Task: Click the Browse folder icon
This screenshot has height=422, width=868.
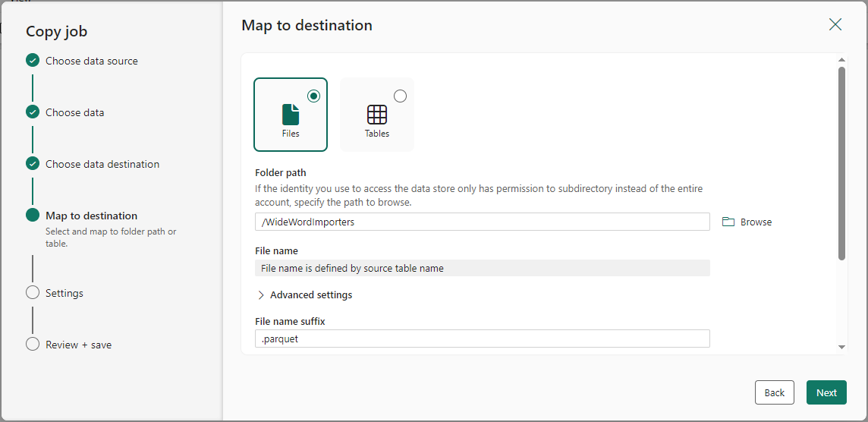Action: click(x=728, y=222)
